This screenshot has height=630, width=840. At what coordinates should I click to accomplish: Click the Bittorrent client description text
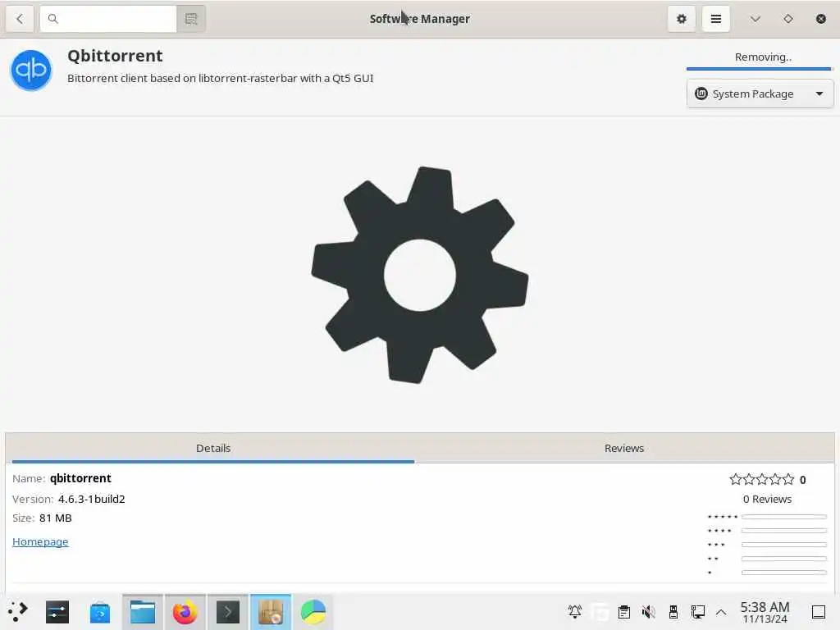tap(220, 78)
